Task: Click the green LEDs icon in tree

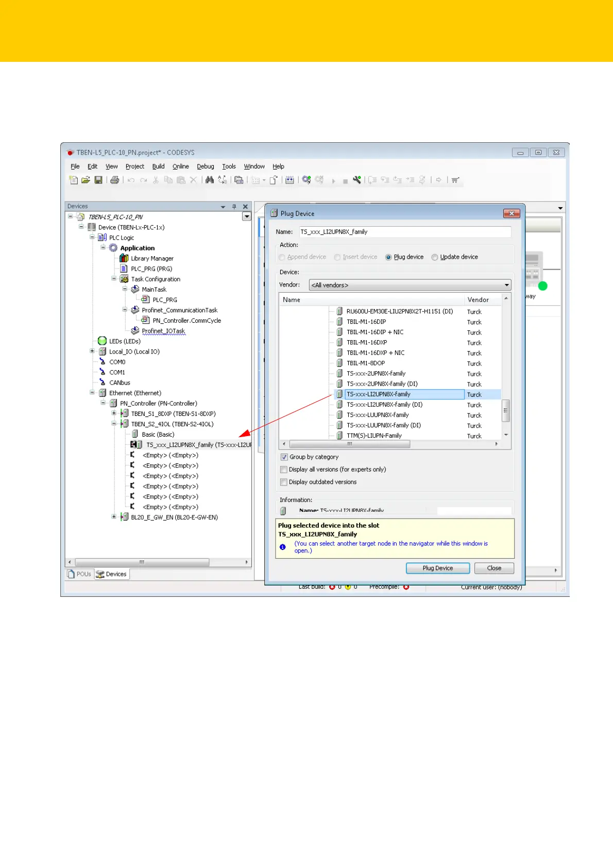Action: [x=102, y=341]
